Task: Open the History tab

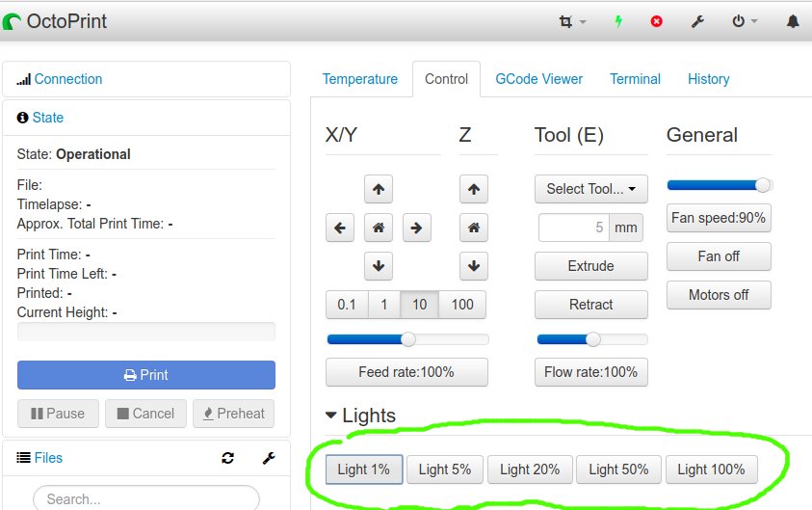Action: pyautogui.click(x=708, y=79)
